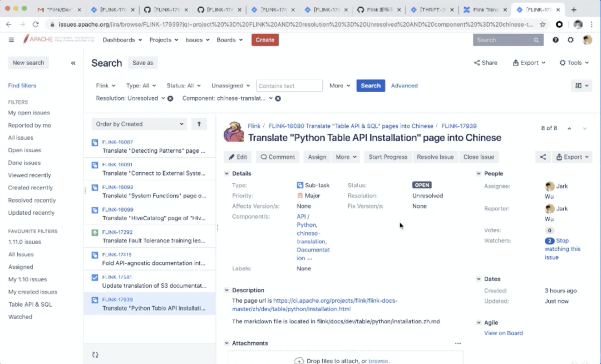This screenshot has height=364, width=601.
Task: Click Stop watching this issue link
Action: click(562, 249)
